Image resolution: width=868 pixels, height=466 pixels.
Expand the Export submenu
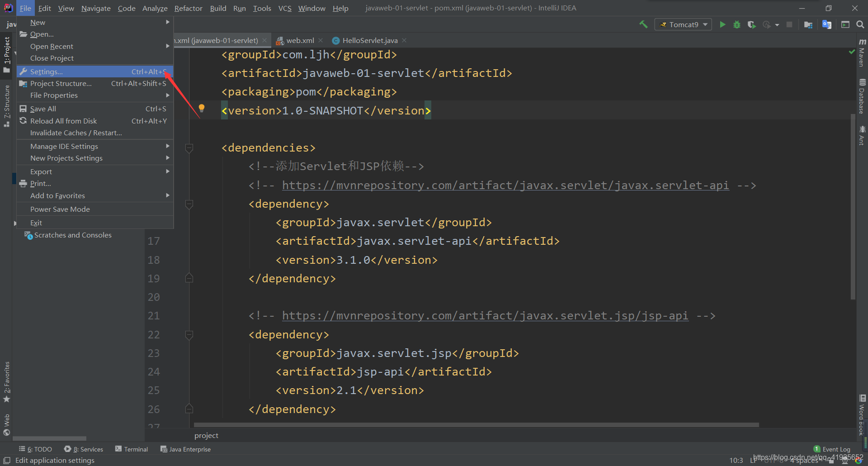(95, 171)
